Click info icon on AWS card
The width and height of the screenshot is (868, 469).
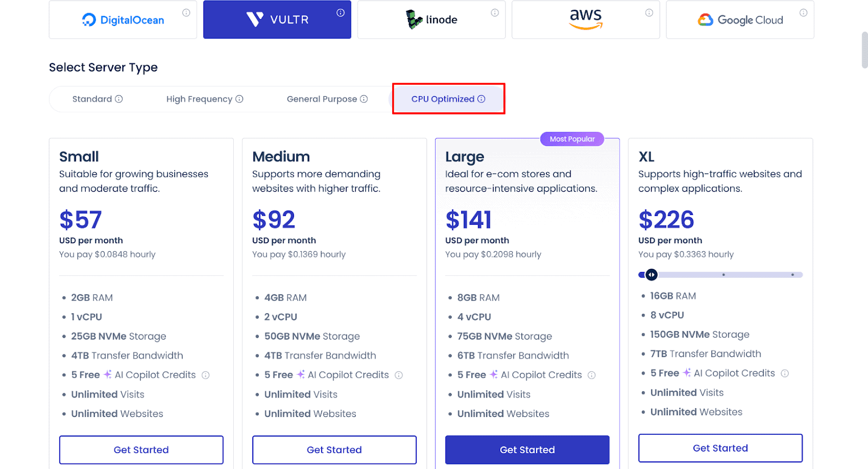(649, 12)
